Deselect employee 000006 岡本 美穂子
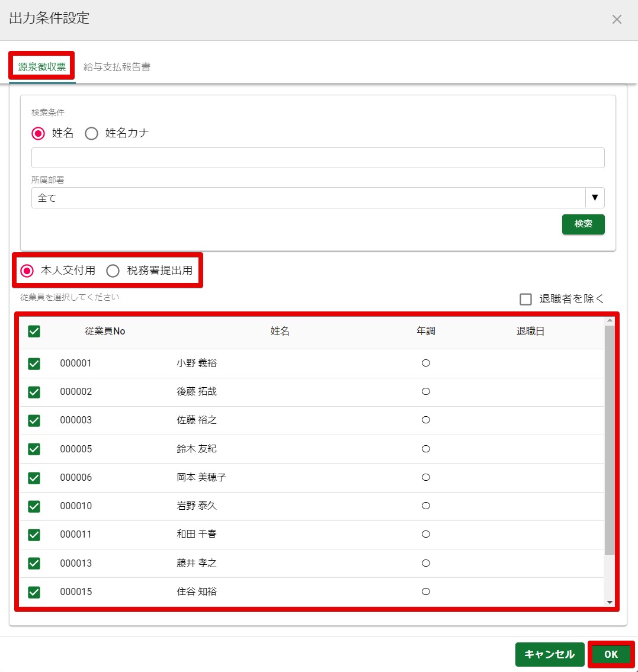 tap(34, 478)
